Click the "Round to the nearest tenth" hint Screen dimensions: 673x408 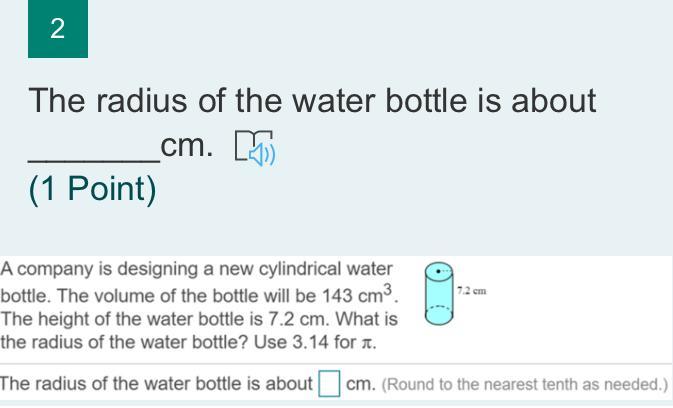(x=525, y=384)
